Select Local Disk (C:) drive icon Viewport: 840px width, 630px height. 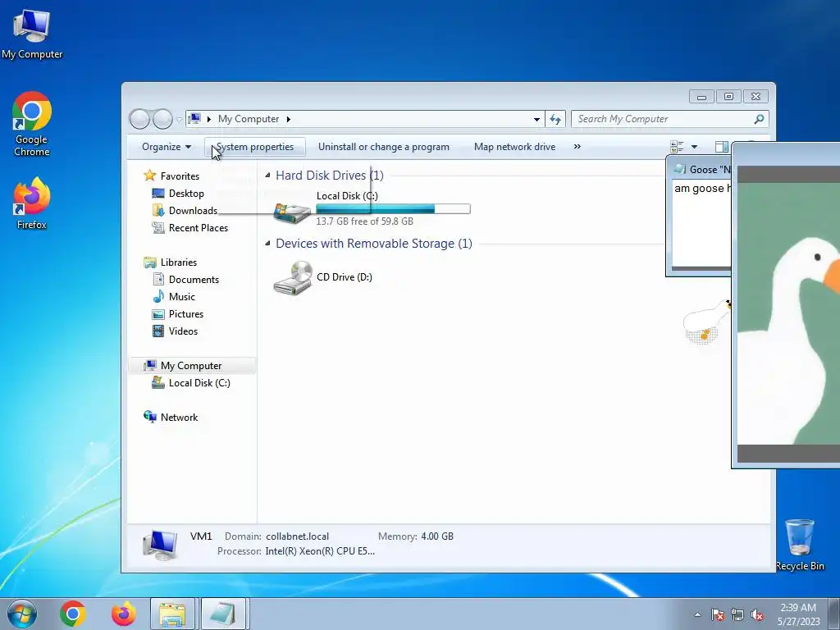click(291, 211)
